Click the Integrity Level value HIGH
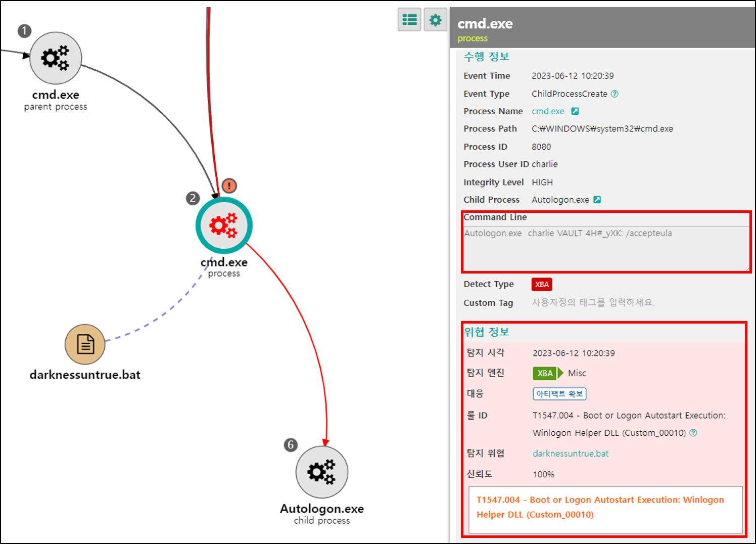This screenshot has height=544, width=756. [542, 182]
